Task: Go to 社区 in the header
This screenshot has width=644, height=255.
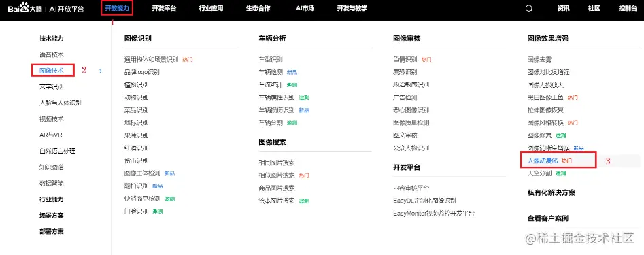Action: click(594, 8)
